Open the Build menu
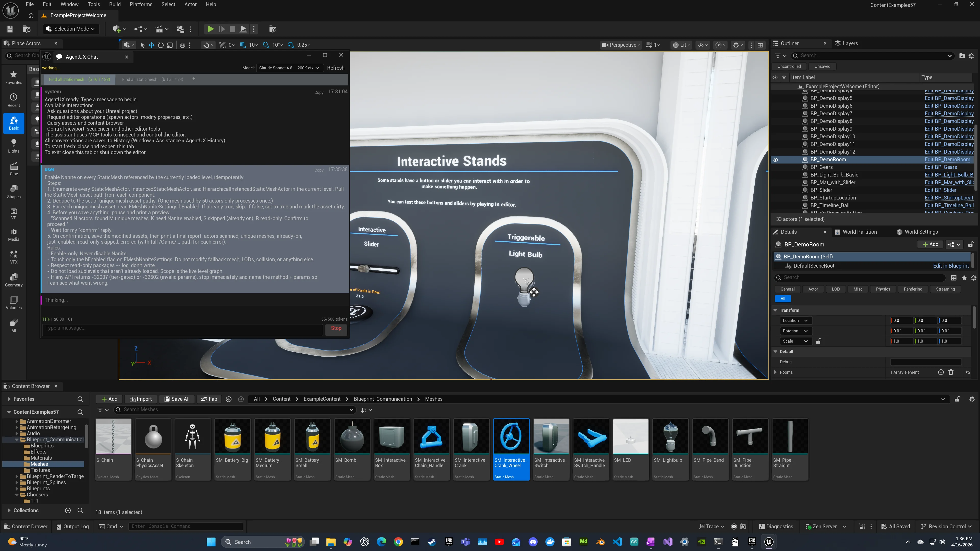Viewport: 980px width, 551px height. (115, 4)
